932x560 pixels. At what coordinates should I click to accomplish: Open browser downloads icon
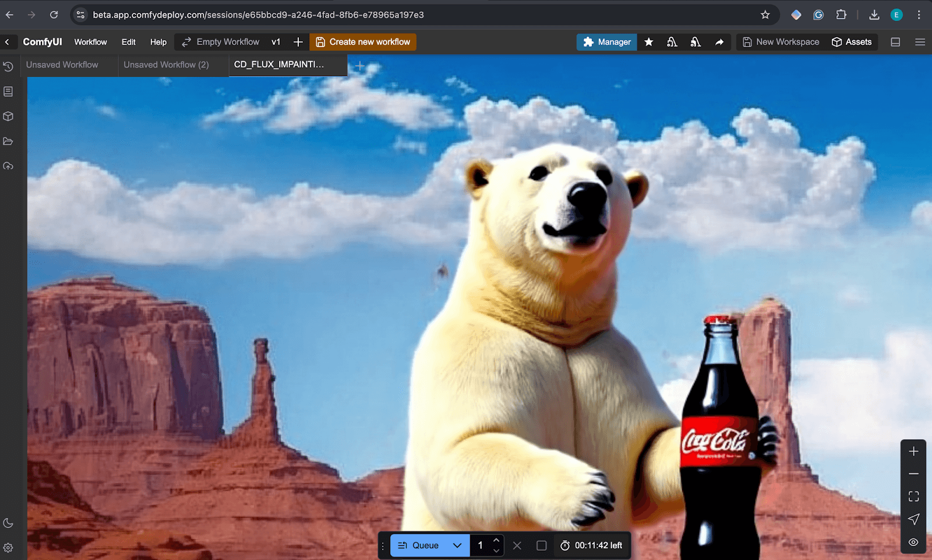[x=874, y=15]
